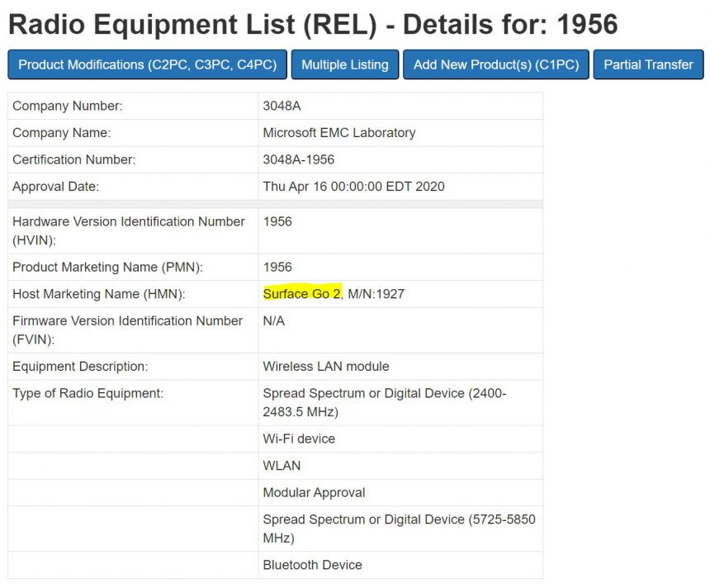Click 'Product Marketing Name (PMN):' label
The image size is (710, 588).
108,267
